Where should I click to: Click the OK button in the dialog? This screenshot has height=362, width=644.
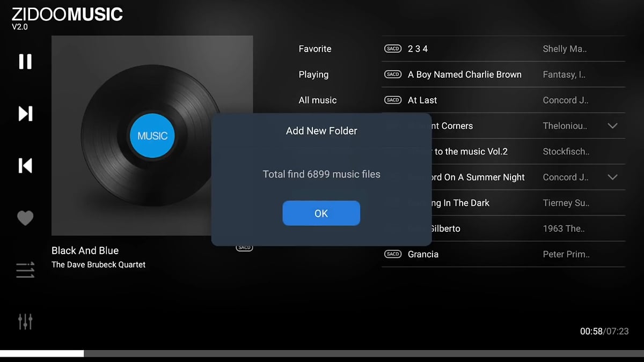click(x=321, y=213)
